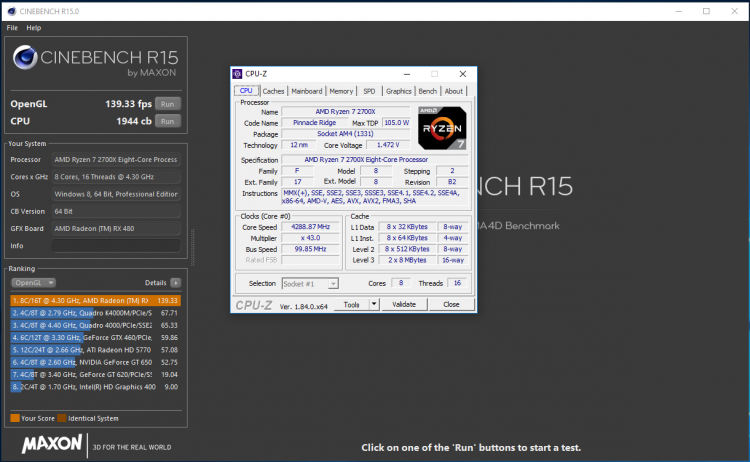This screenshot has height=462, width=750.
Task: Click the empty Info input field
Action: click(116, 246)
